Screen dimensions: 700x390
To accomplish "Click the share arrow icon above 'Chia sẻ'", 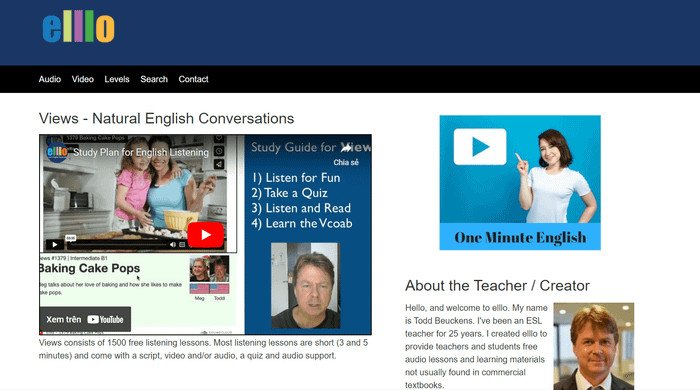I will [x=346, y=148].
